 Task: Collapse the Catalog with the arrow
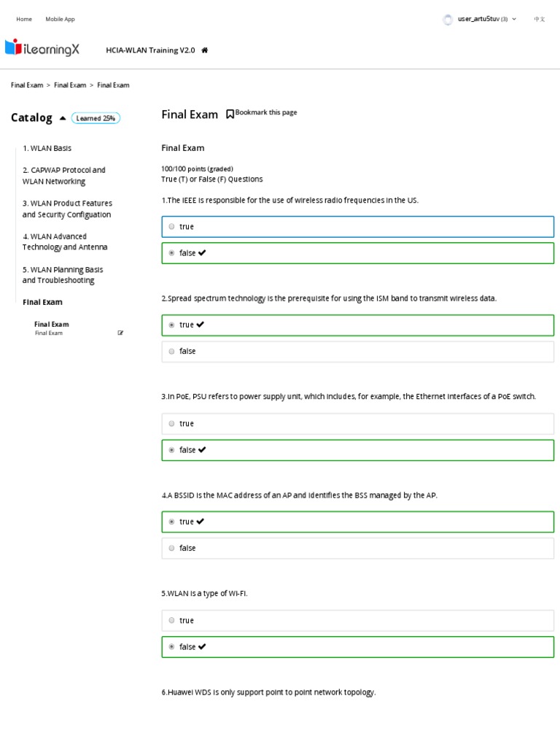coord(63,118)
